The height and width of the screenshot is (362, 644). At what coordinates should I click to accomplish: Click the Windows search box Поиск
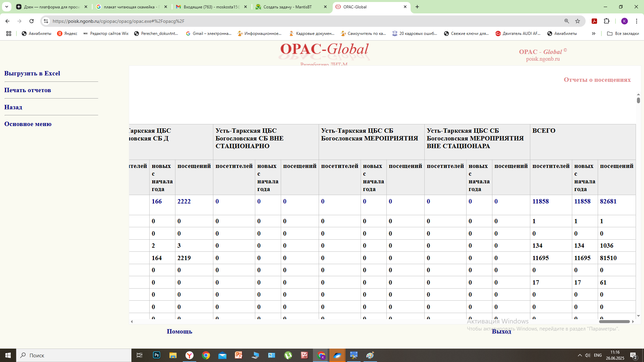(x=74, y=355)
